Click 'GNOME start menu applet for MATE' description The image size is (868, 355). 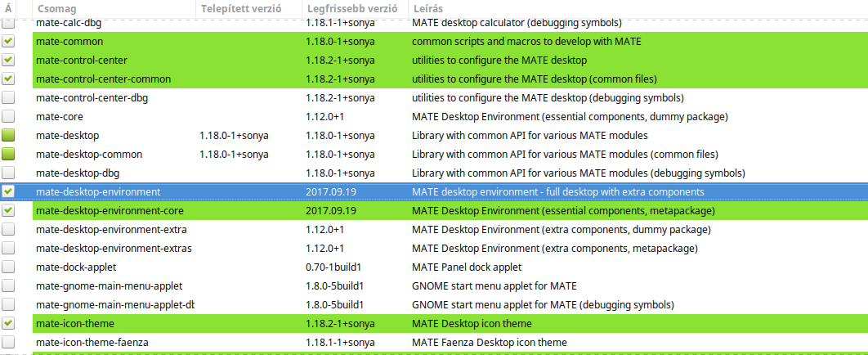pos(494,285)
